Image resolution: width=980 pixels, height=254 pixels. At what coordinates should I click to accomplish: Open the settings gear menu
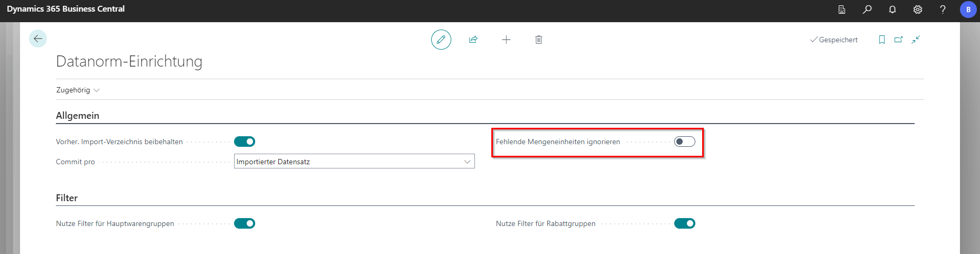click(x=918, y=10)
